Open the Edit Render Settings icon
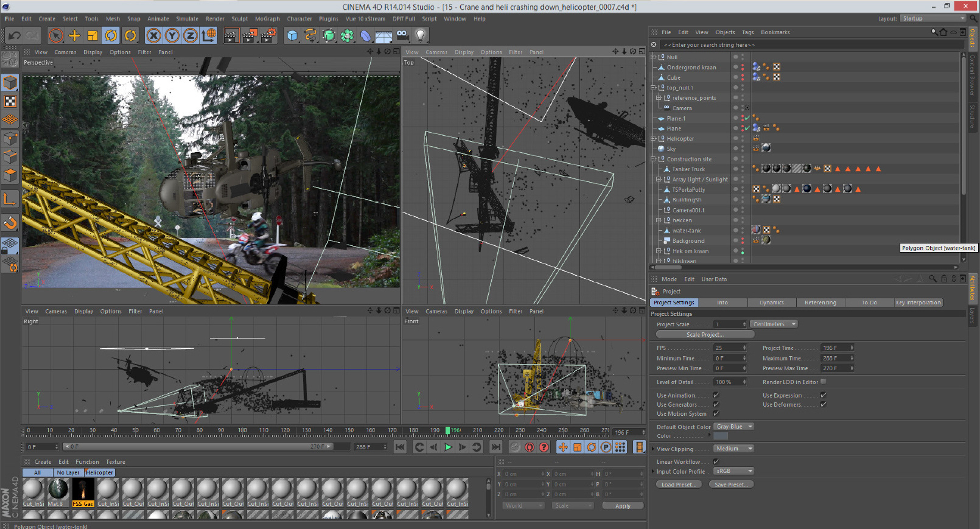Screen dimensions: 980x529 [268, 36]
